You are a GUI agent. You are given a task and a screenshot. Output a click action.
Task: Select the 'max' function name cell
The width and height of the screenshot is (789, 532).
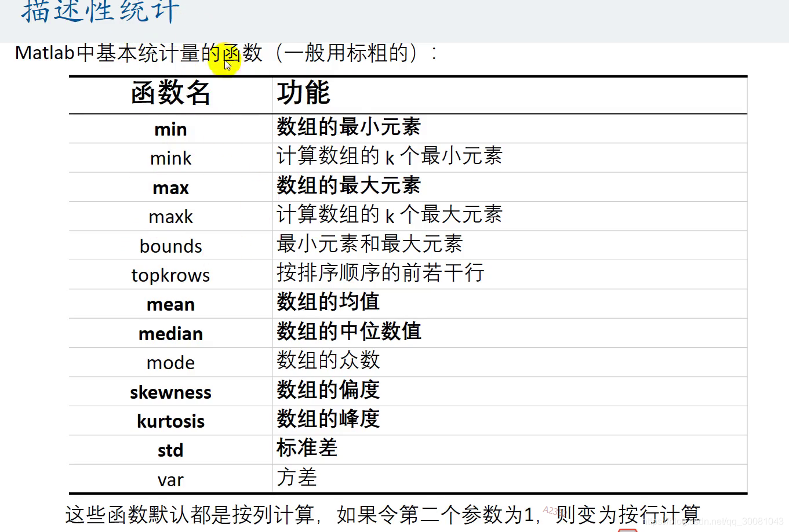coord(171,188)
